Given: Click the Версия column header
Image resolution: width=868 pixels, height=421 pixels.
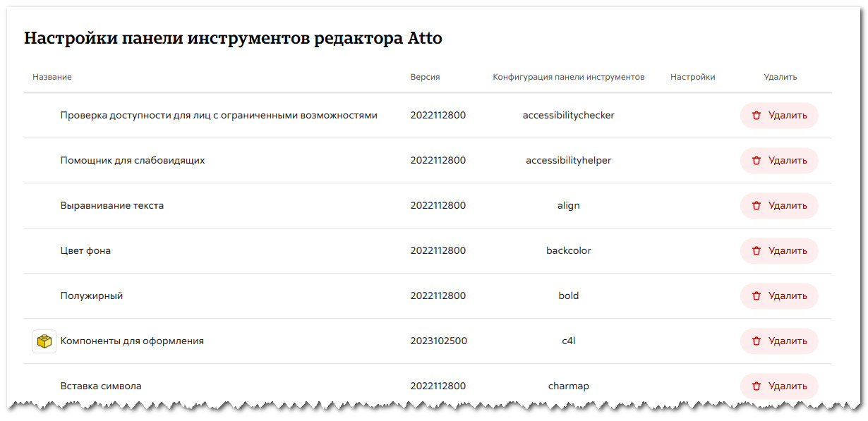Looking at the screenshot, I should 425,77.
